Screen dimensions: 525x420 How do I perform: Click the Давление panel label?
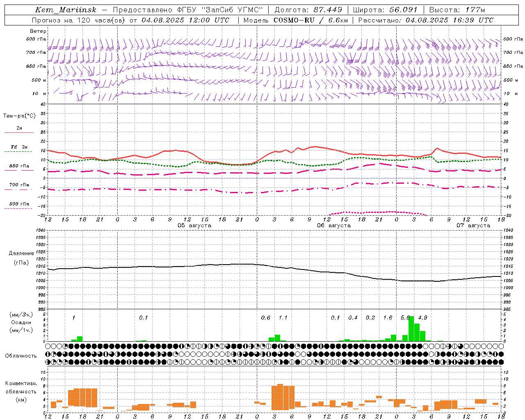[x=21, y=253]
